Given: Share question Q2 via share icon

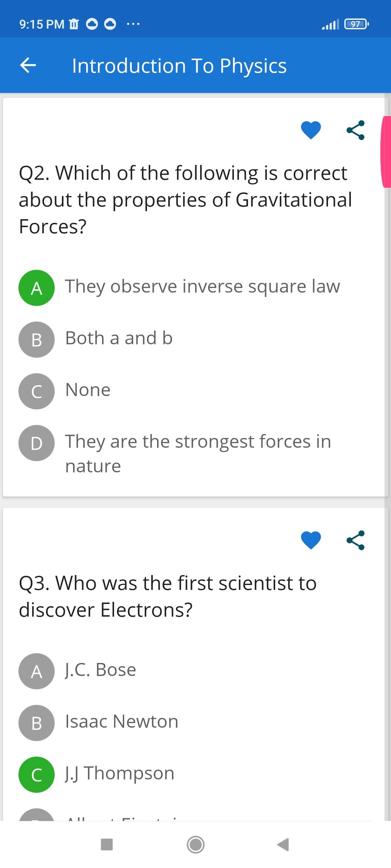Looking at the screenshot, I should point(356,130).
